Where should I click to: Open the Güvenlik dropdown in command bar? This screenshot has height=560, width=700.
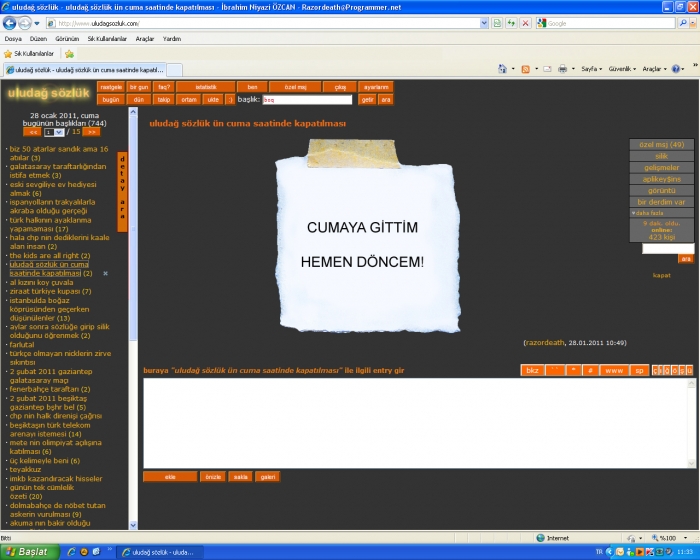point(622,69)
